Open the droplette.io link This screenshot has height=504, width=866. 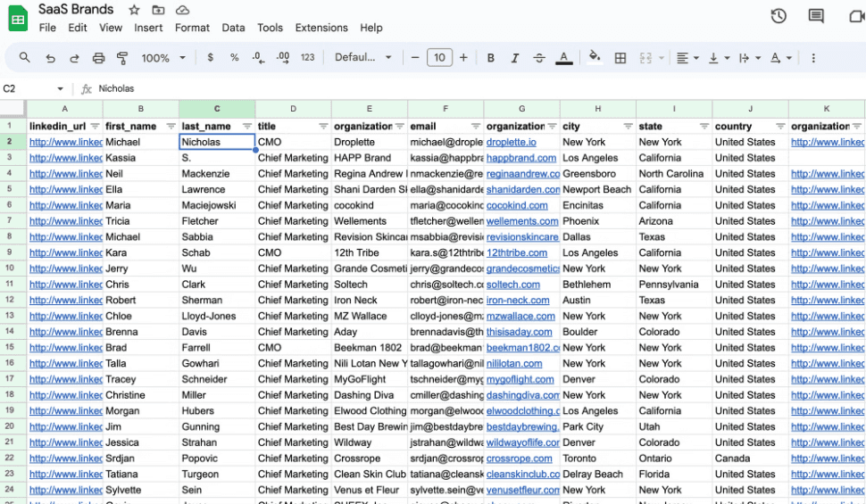[511, 143]
